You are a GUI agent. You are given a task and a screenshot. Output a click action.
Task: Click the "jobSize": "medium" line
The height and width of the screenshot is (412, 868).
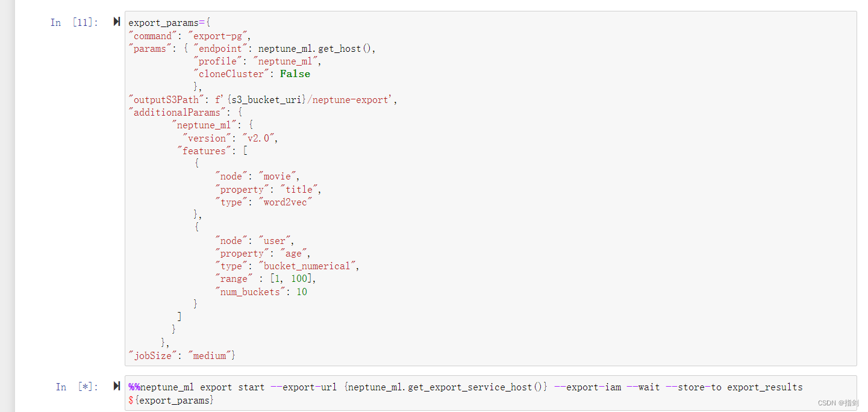pos(182,355)
